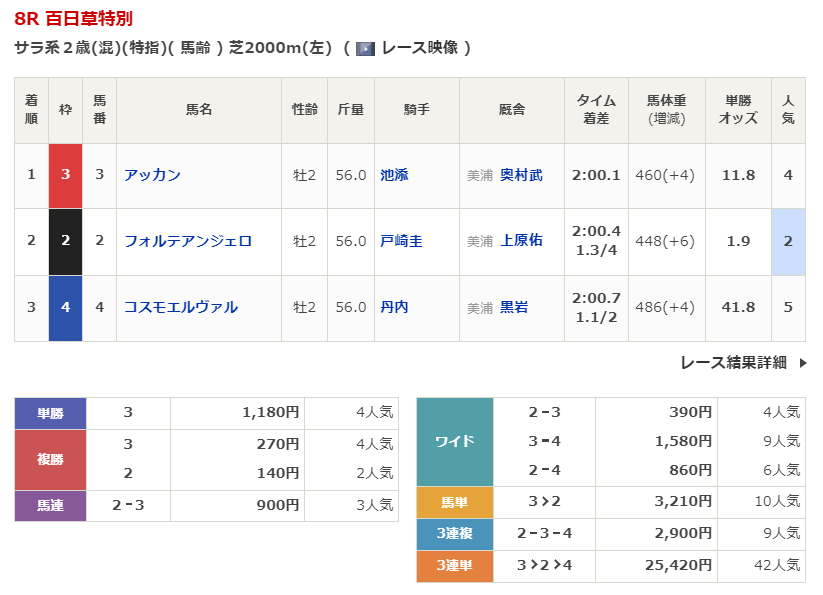Select the purple 馬連 payout label
The height and width of the screenshot is (595, 823).
[50, 506]
